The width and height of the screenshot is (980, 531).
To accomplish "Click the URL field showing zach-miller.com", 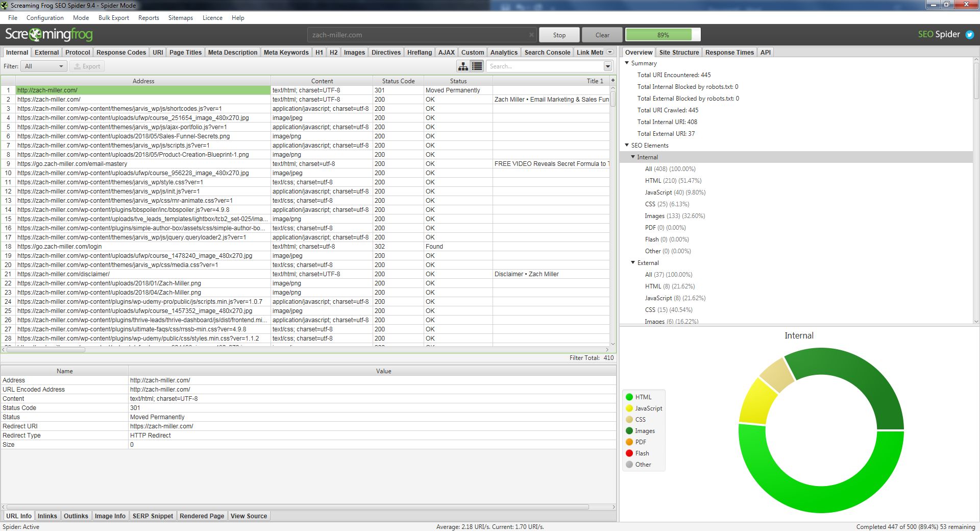I will pos(422,35).
